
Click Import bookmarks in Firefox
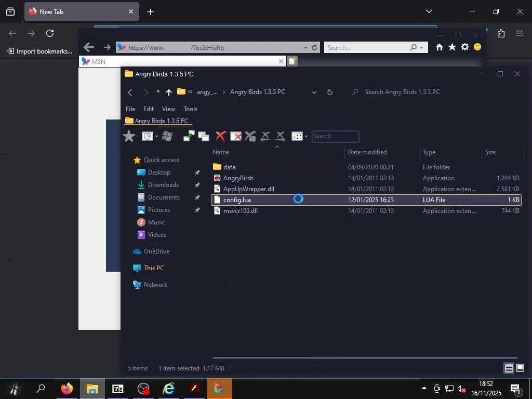click(x=39, y=51)
